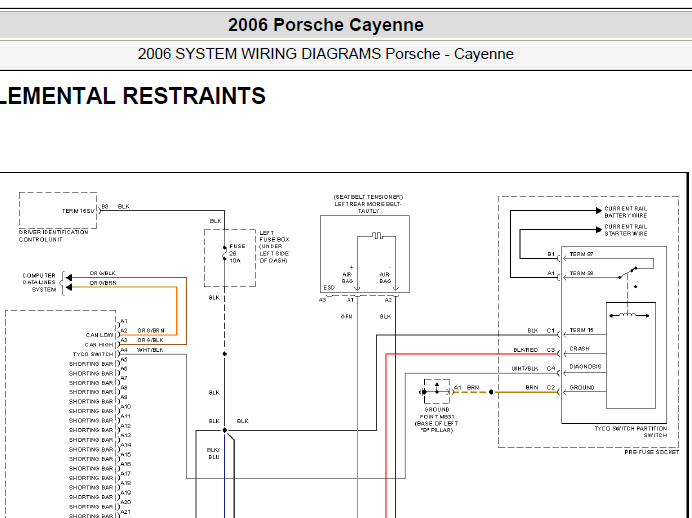This screenshot has width=692, height=518.
Task: Click the green wire below pin A1
Action: tap(357, 406)
